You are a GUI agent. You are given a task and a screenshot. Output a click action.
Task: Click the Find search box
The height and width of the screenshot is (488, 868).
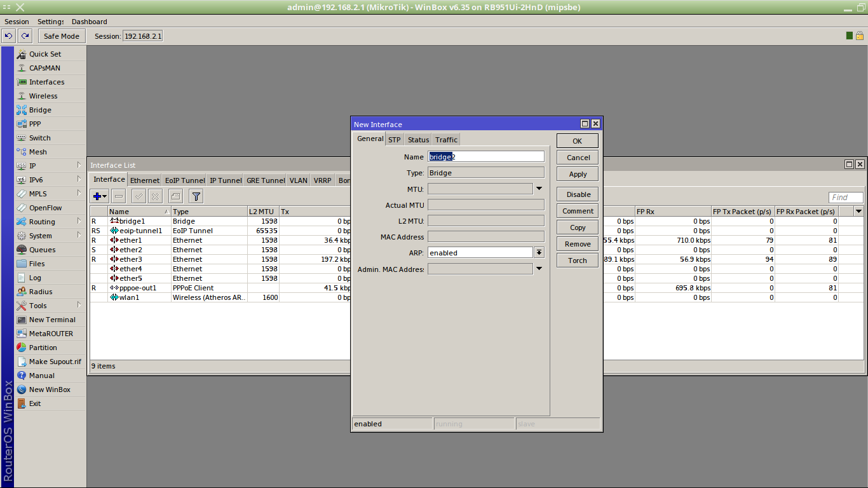pos(846,198)
